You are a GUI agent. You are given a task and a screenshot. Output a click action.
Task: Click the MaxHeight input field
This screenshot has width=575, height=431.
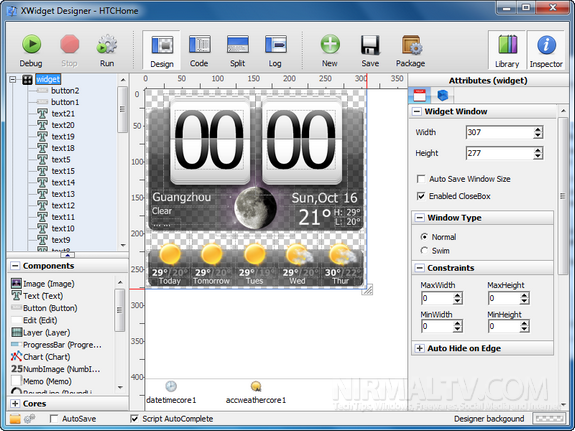(504, 298)
